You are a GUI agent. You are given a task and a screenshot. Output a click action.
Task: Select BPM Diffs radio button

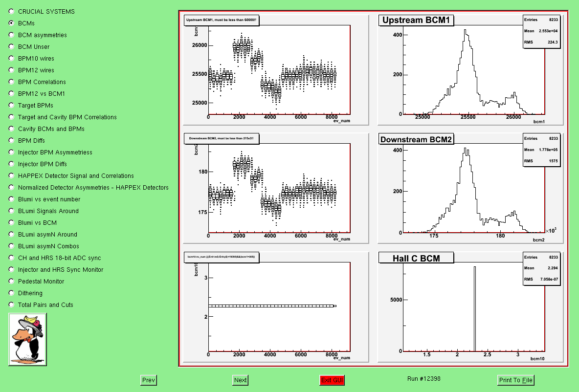(x=11, y=141)
